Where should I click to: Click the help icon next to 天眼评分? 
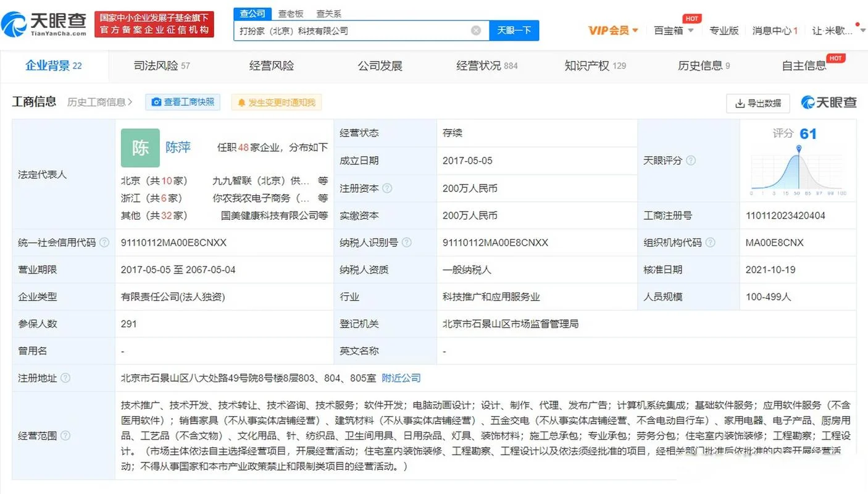[691, 161]
